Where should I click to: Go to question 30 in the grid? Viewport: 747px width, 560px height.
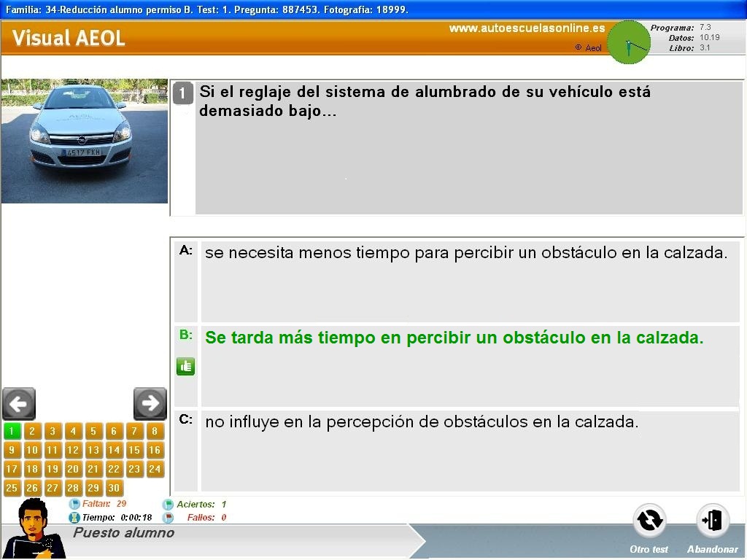point(114,488)
